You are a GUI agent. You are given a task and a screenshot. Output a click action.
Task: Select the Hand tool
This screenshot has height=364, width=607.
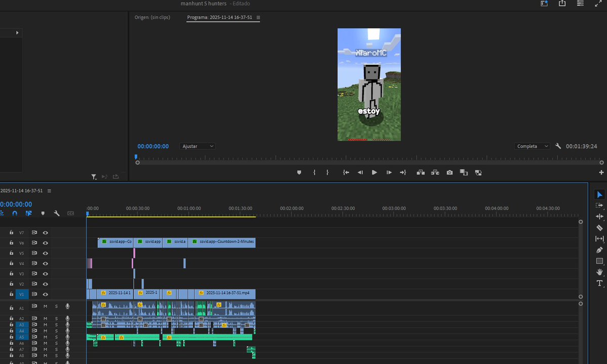[599, 272]
